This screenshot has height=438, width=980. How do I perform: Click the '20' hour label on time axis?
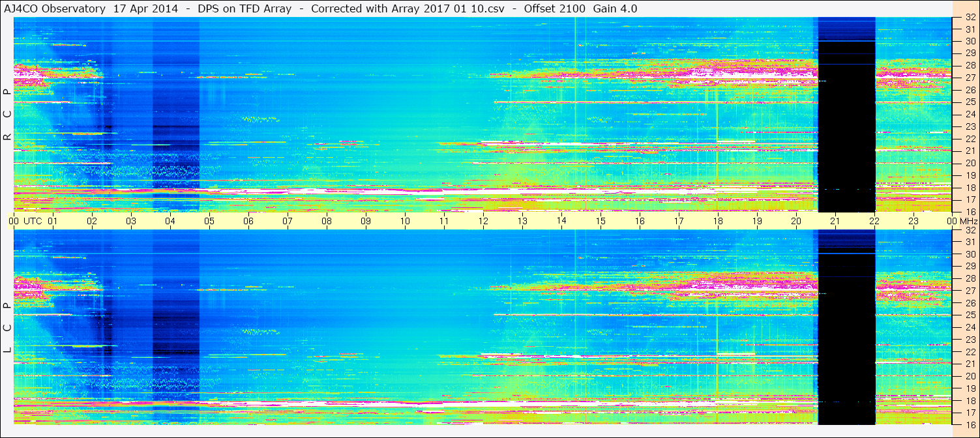point(796,221)
